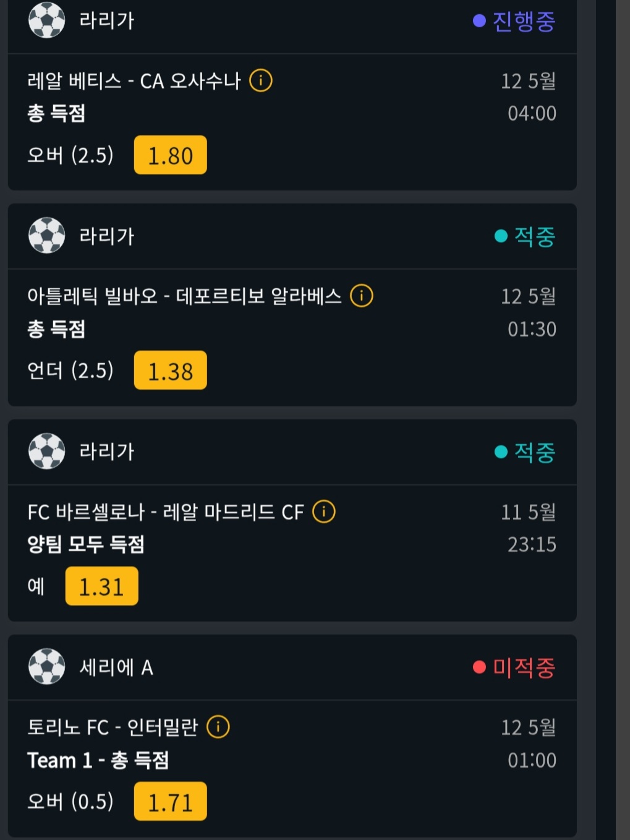
Task: Click the 1.80 odds button for 오버 (2.5)
Action: click(x=170, y=155)
